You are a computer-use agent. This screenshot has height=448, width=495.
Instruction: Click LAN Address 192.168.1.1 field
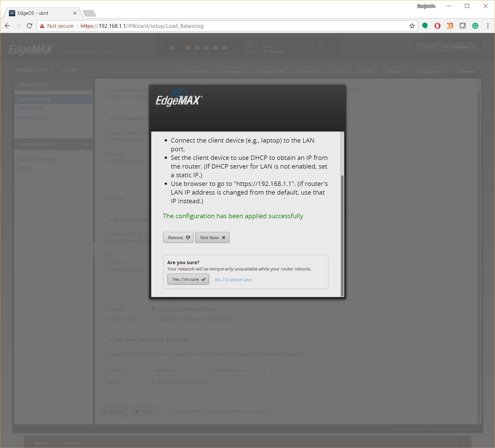pos(180,371)
